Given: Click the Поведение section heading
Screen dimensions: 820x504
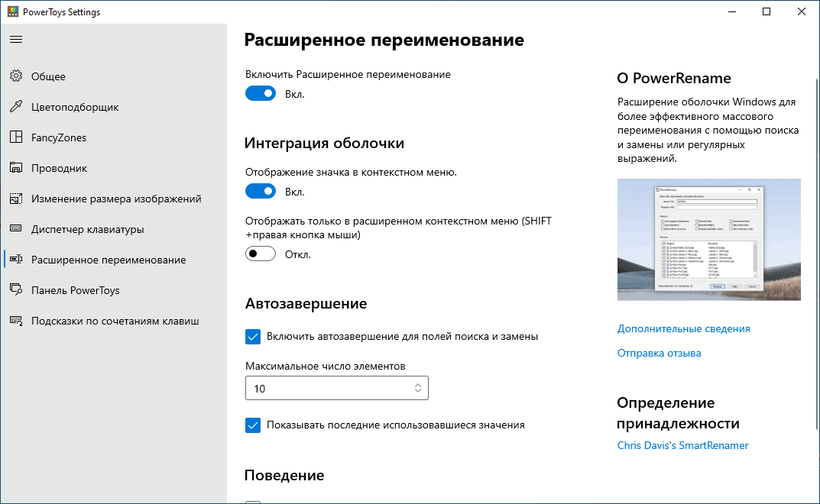Looking at the screenshot, I should 284,475.
